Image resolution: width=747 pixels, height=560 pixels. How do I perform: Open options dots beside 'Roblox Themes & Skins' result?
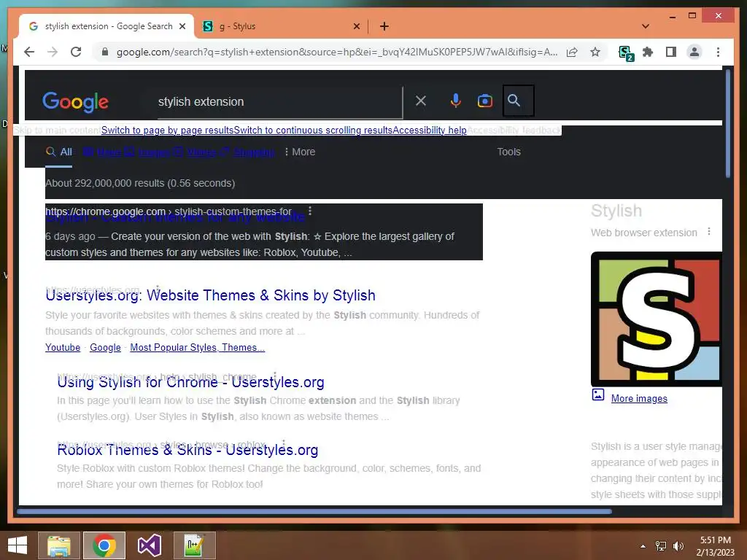click(284, 443)
